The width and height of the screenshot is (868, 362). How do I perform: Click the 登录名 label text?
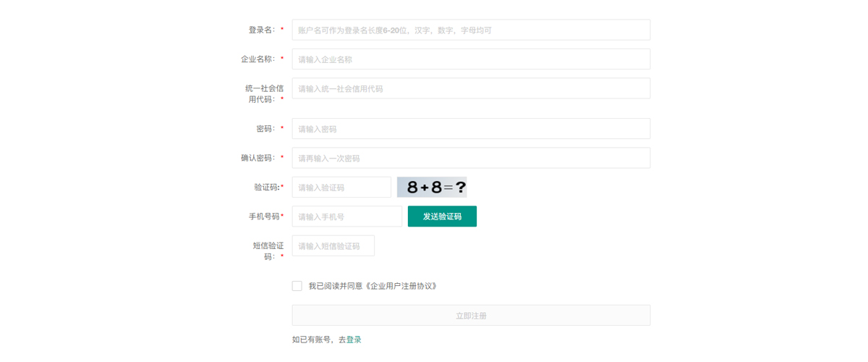(261, 30)
